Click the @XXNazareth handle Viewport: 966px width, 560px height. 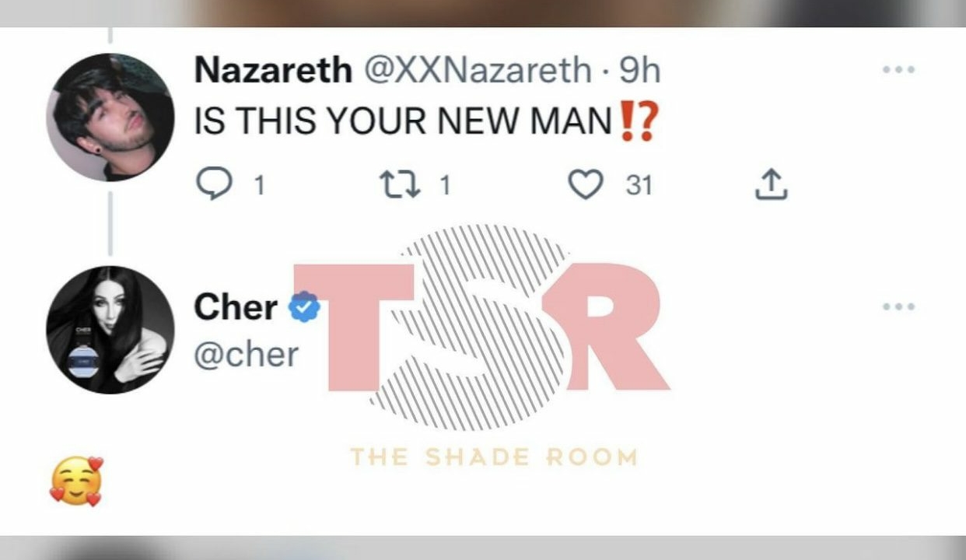coord(477,71)
